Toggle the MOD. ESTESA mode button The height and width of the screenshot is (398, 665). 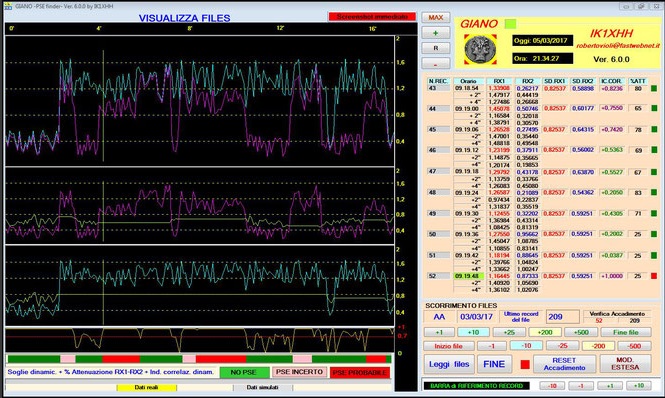[624, 364]
